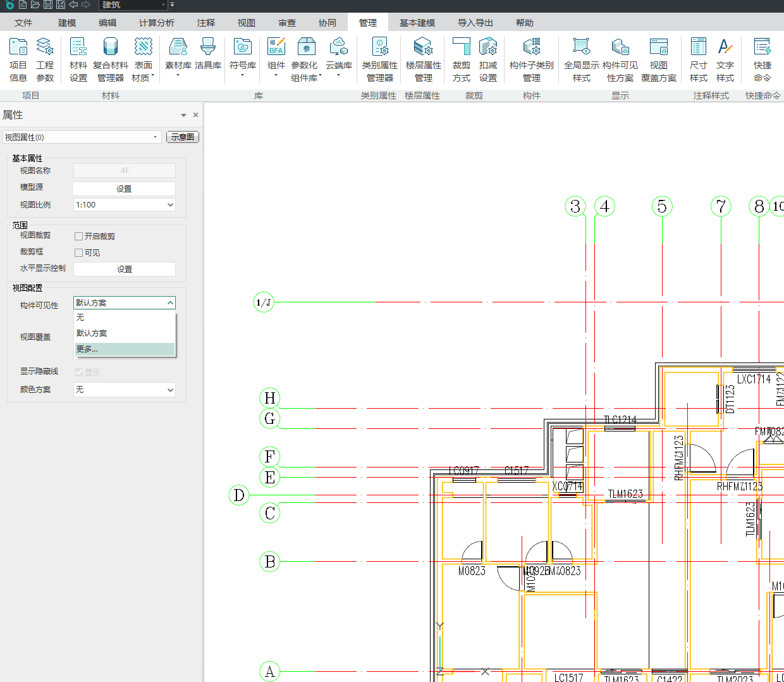This screenshot has height=682, width=784.
Task: Open 尺寸样式 dimension style tool
Action: coord(698,59)
